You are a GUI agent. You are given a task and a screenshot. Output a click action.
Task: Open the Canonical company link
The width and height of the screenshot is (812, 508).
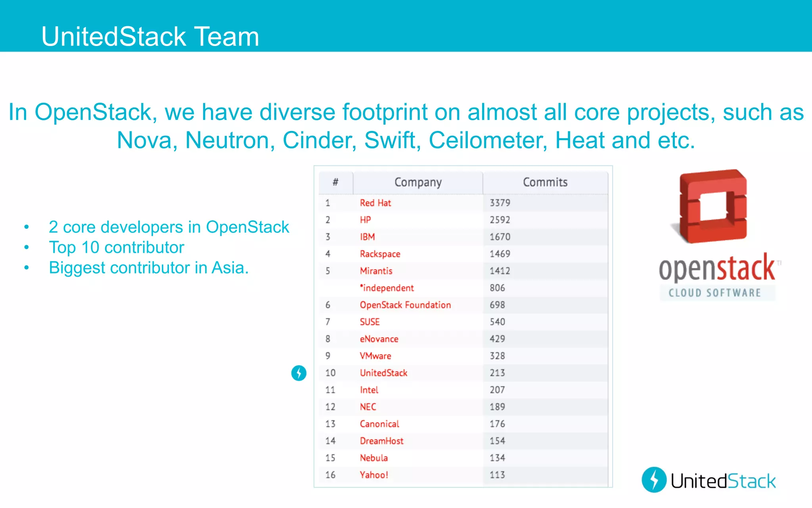pyautogui.click(x=379, y=424)
